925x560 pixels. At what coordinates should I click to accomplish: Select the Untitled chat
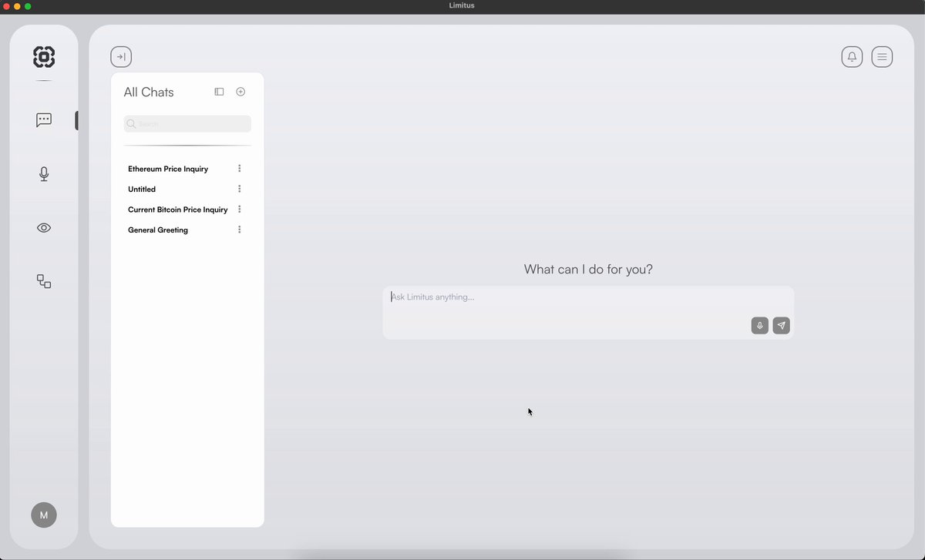[142, 189]
